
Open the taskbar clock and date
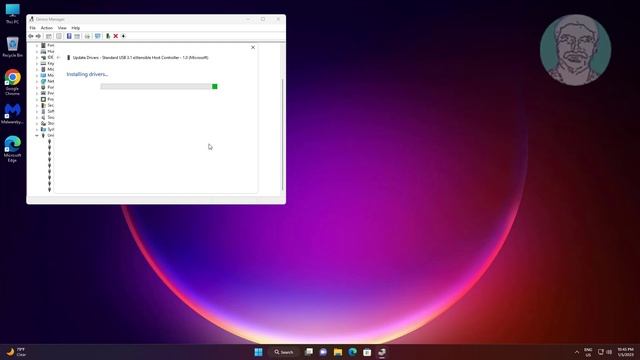coord(625,352)
